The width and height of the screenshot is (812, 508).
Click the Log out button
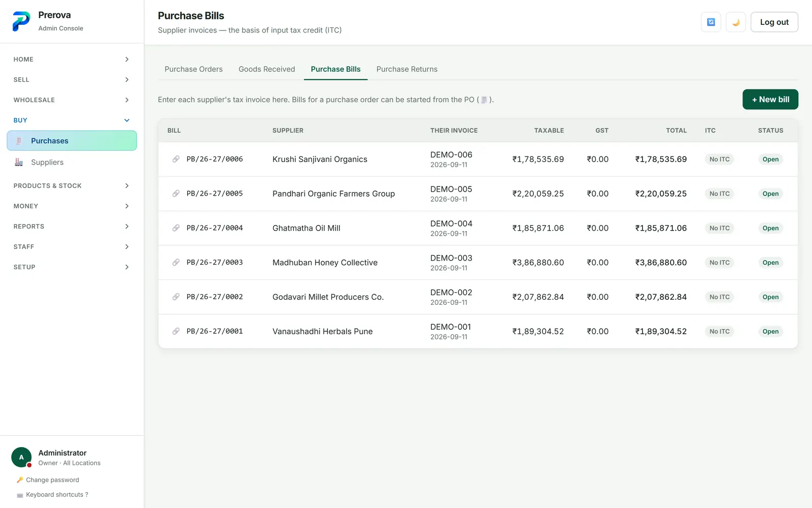coord(774,22)
